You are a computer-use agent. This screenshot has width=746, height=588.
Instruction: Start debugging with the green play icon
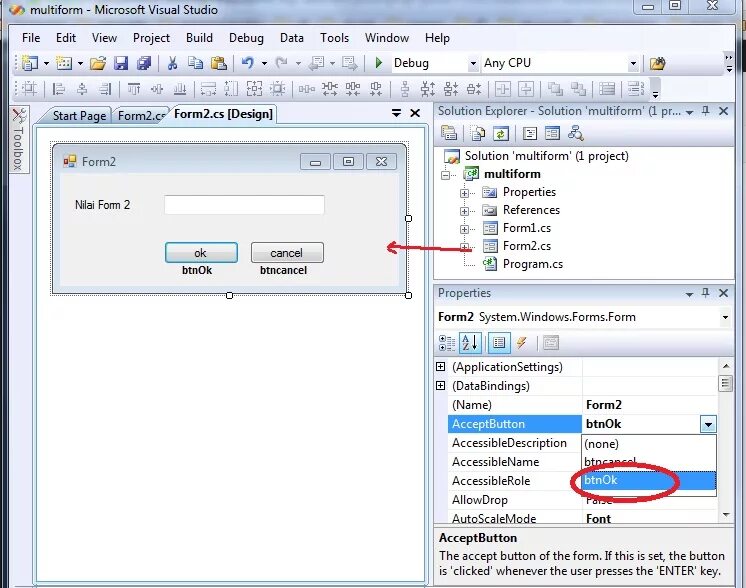pos(379,63)
